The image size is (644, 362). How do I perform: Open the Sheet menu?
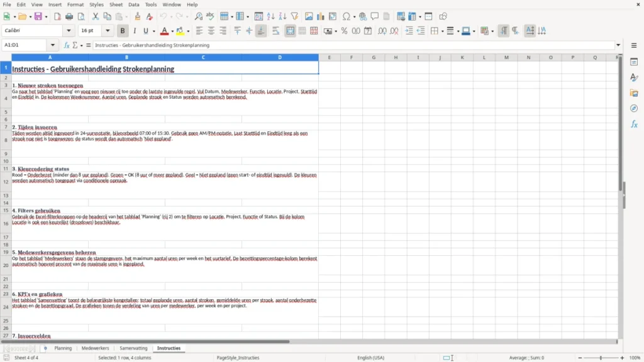[x=116, y=4]
